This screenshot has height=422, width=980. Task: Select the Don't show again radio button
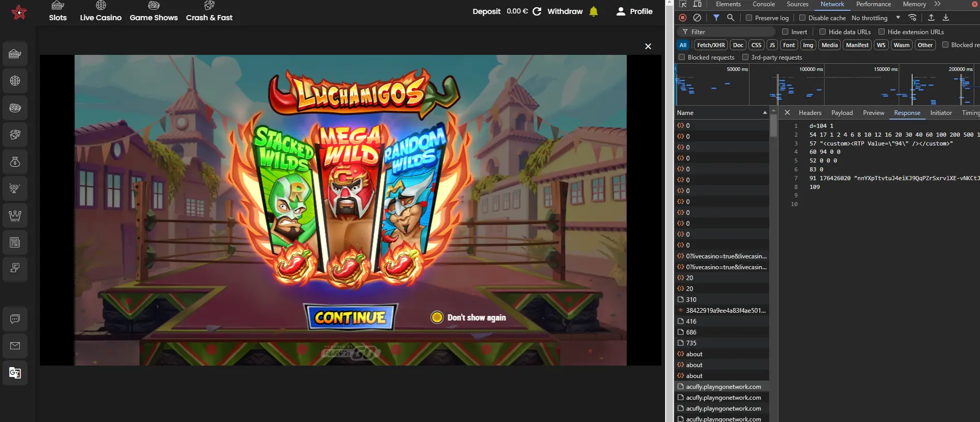pos(437,317)
